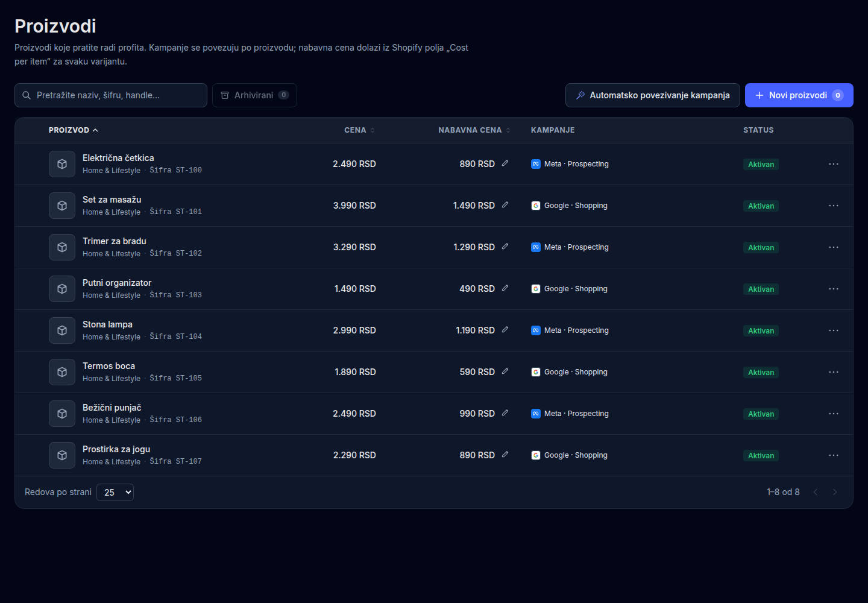Open the Trimer za bradu product

point(115,241)
